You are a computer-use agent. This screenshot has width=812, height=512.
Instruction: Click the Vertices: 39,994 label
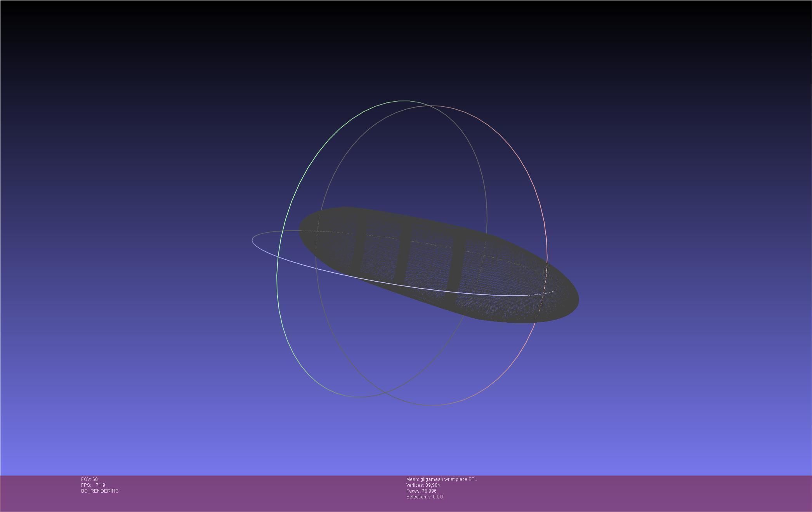click(x=423, y=485)
